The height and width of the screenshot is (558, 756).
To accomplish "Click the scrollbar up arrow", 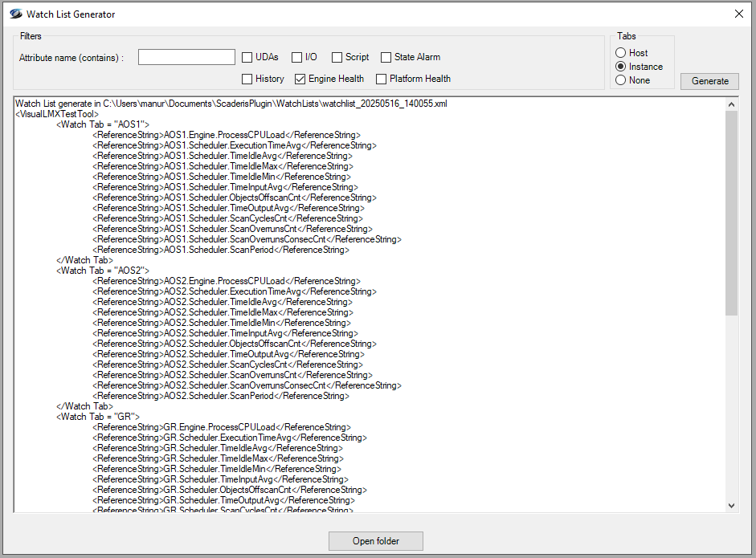I will tap(731, 104).
